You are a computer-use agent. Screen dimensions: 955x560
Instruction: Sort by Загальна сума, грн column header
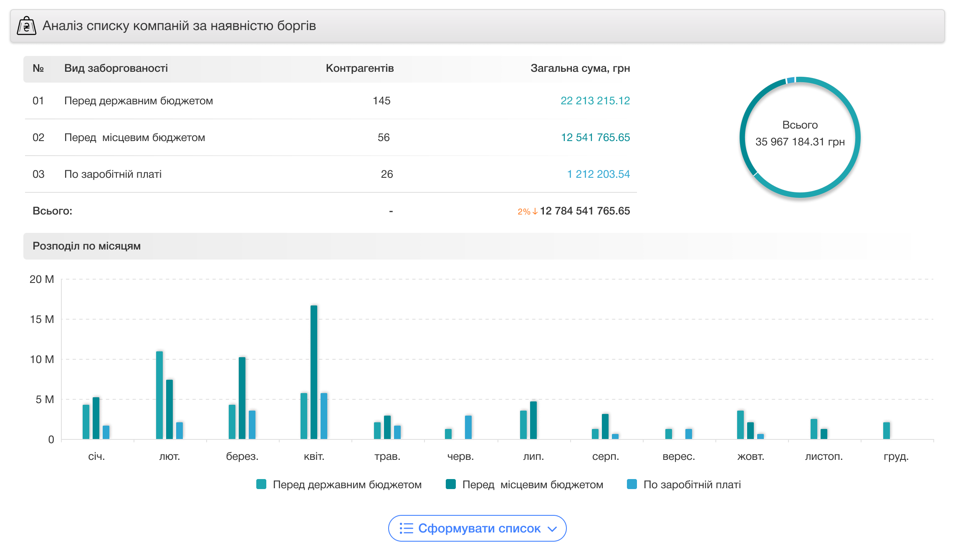(x=580, y=68)
